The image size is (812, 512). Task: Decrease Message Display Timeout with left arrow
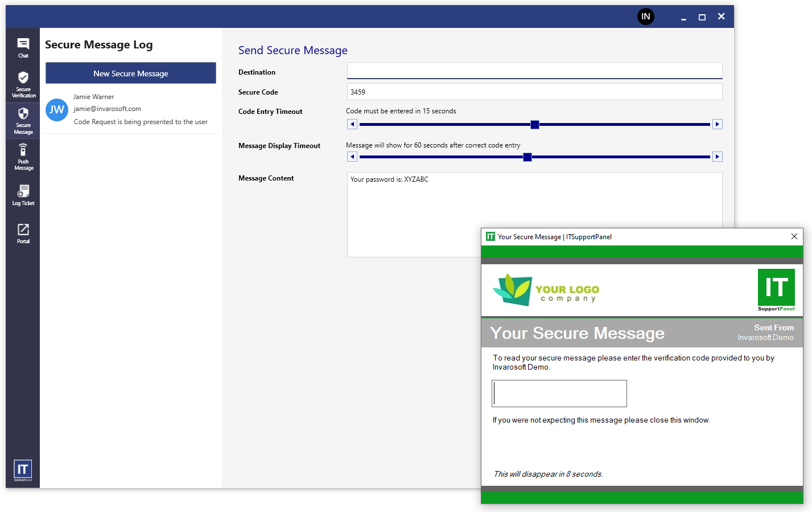(x=352, y=157)
